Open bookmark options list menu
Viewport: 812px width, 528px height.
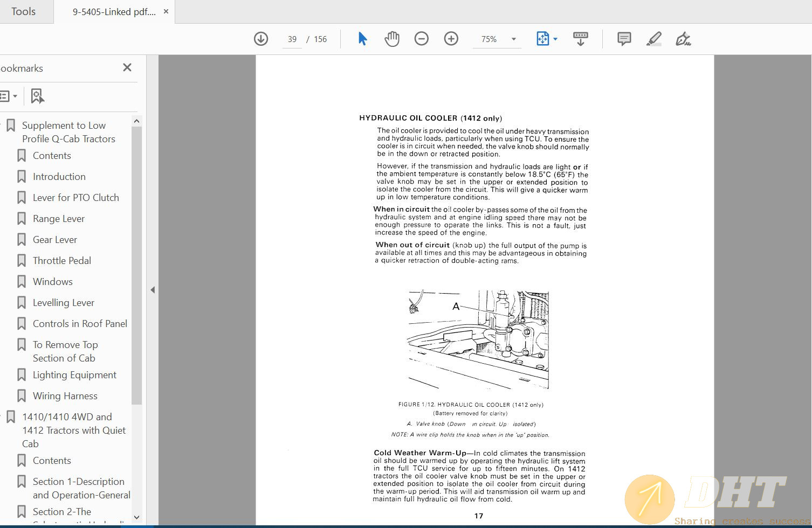click(8, 96)
